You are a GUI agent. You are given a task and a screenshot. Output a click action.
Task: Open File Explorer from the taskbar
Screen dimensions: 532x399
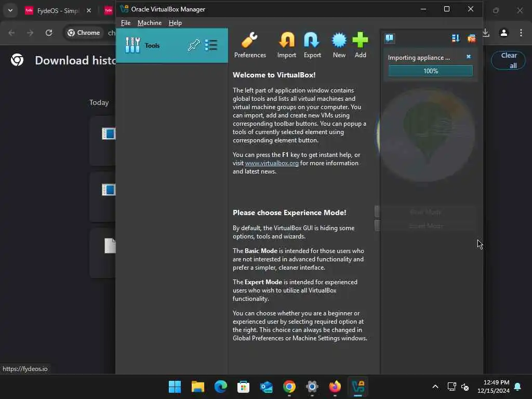click(x=198, y=387)
